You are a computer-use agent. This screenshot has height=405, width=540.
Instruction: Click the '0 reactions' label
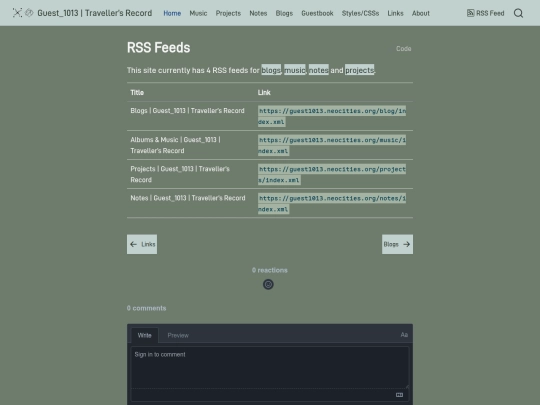coord(270,270)
